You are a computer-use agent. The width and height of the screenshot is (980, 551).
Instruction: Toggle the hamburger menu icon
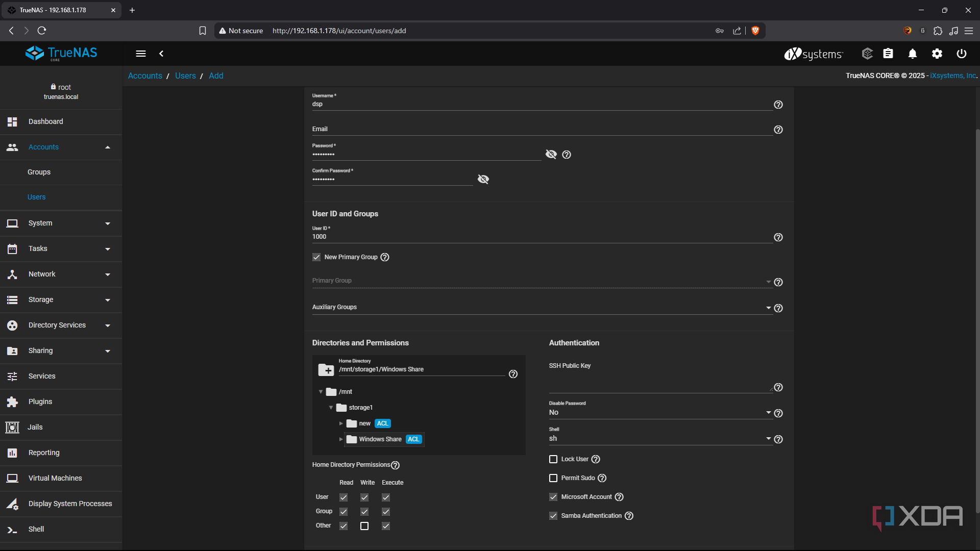[141, 54]
